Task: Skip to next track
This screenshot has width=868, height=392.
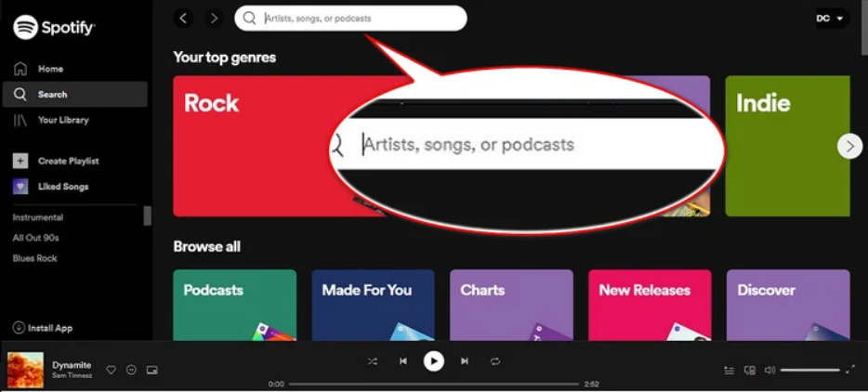Action: point(465,361)
